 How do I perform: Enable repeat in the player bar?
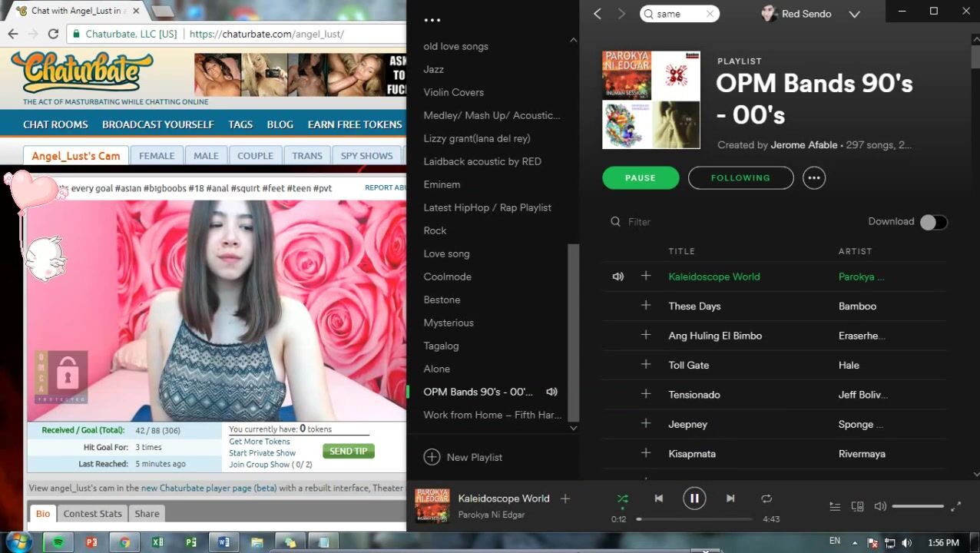click(766, 498)
